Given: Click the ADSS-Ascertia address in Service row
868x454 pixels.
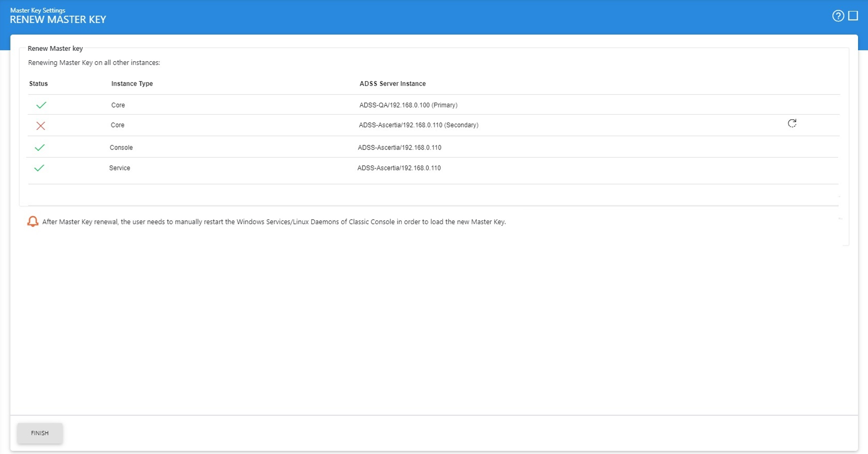Looking at the screenshot, I should (x=399, y=168).
